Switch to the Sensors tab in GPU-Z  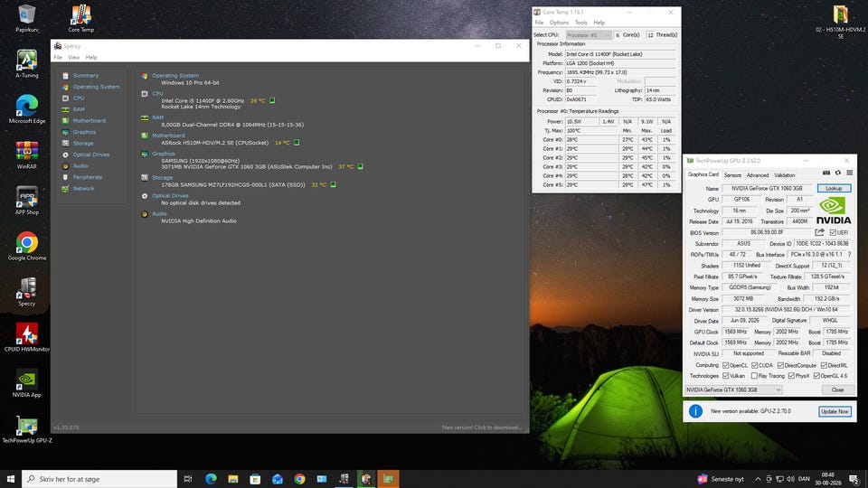click(732, 174)
